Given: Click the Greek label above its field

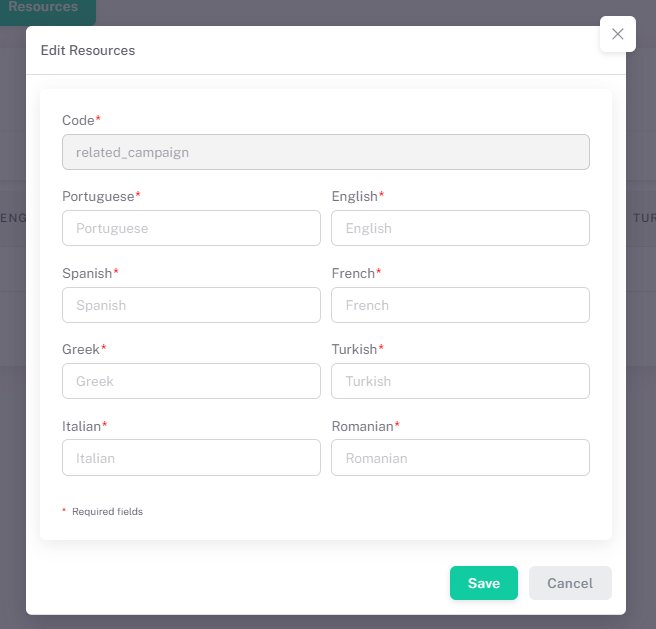Looking at the screenshot, I should click(81, 349).
